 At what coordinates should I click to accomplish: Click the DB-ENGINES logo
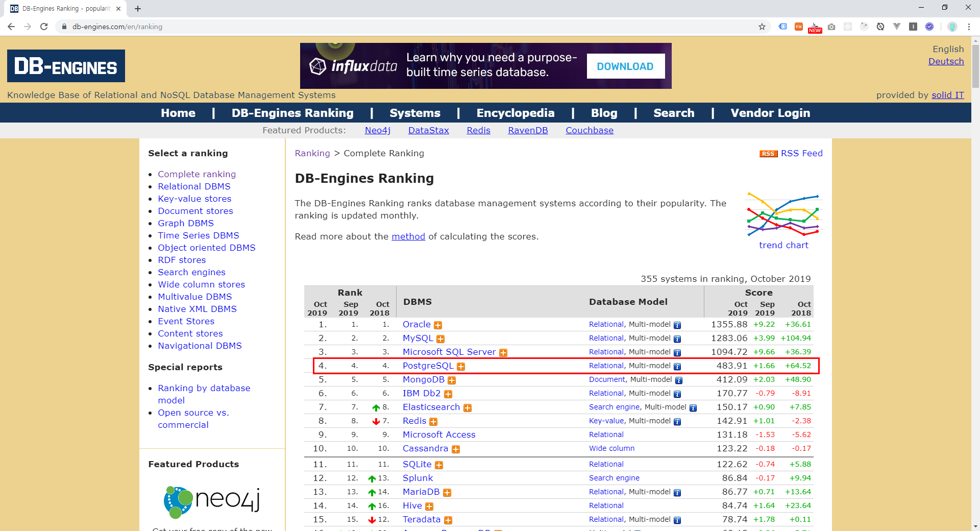click(x=66, y=66)
